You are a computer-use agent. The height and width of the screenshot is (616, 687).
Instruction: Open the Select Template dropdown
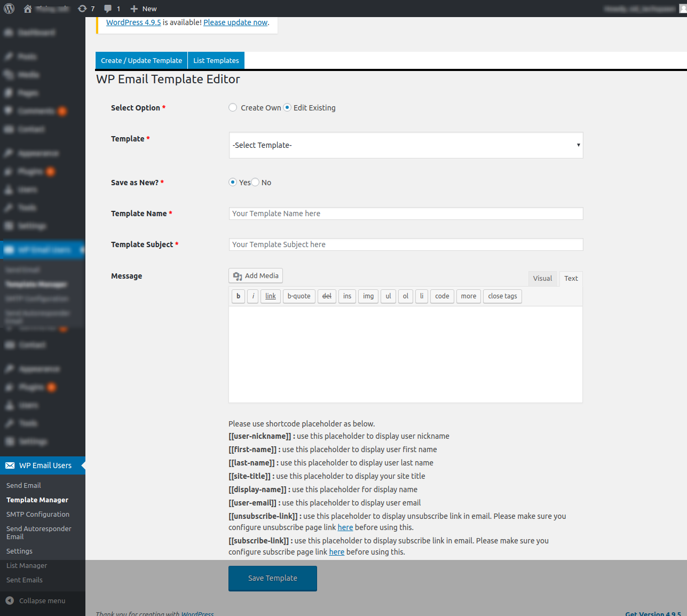coord(406,145)
